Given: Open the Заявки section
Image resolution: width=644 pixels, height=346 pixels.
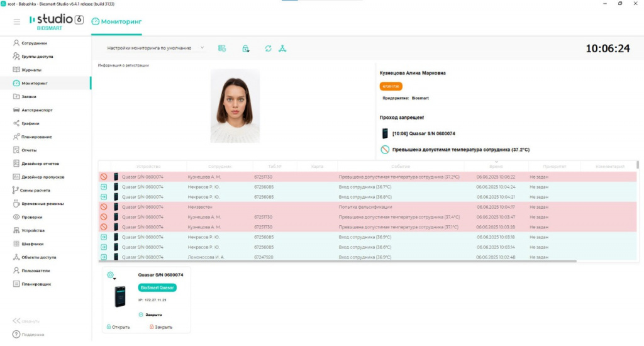Looking at the screenshot, I should 25,97.
